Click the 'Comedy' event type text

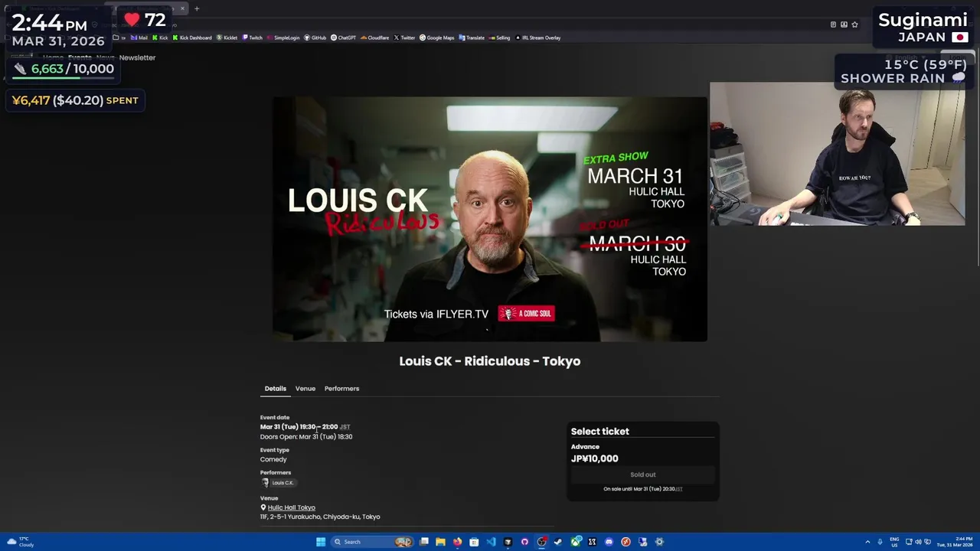click(273, 459)
